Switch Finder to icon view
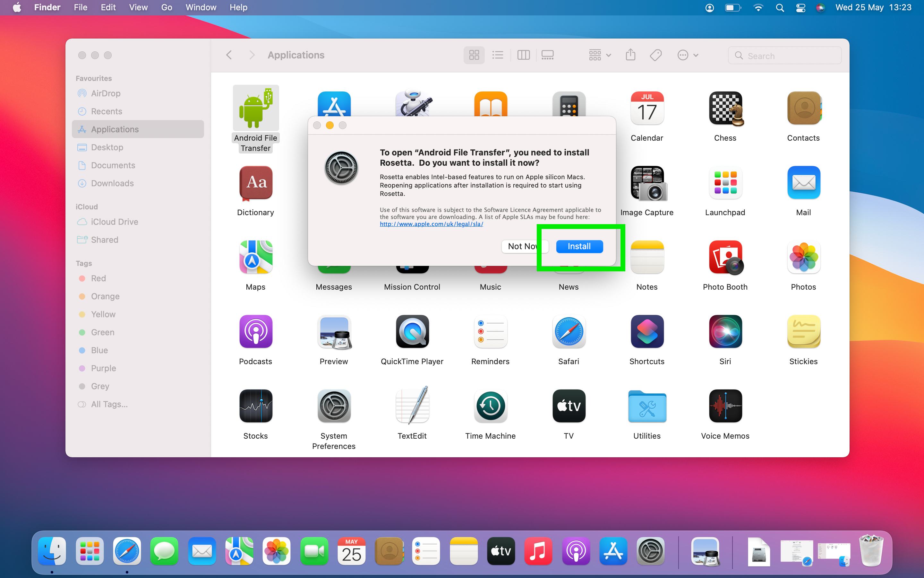The image size is (924, 578). (474, 56)
